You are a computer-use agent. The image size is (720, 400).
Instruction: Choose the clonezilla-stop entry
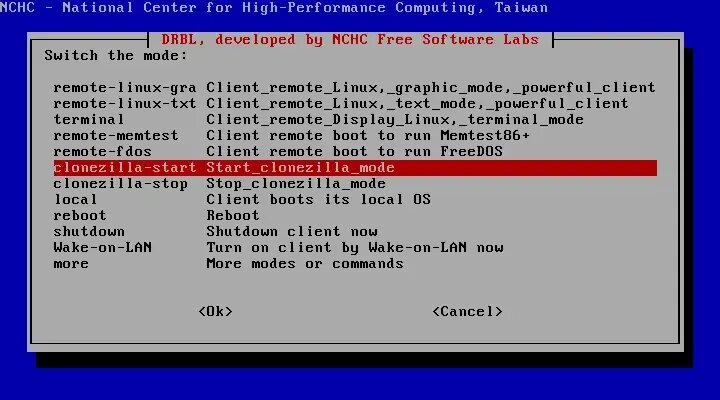click(355, 184)
